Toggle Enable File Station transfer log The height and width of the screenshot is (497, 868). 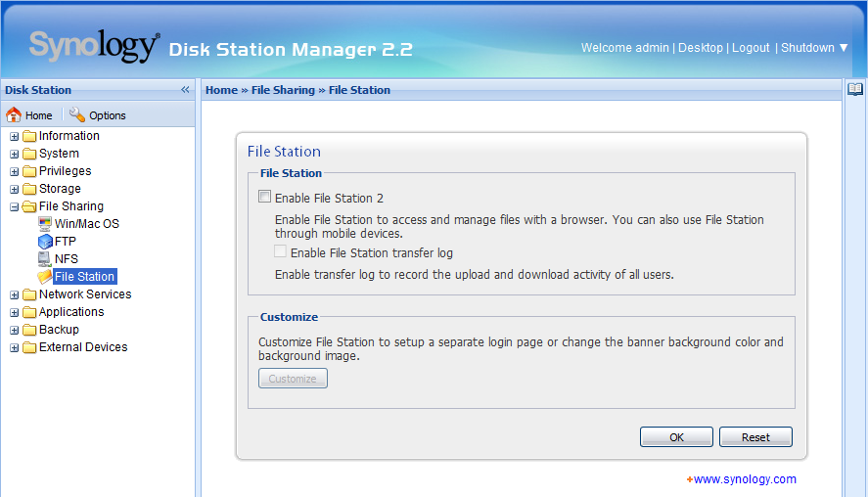tap(280, 251)
